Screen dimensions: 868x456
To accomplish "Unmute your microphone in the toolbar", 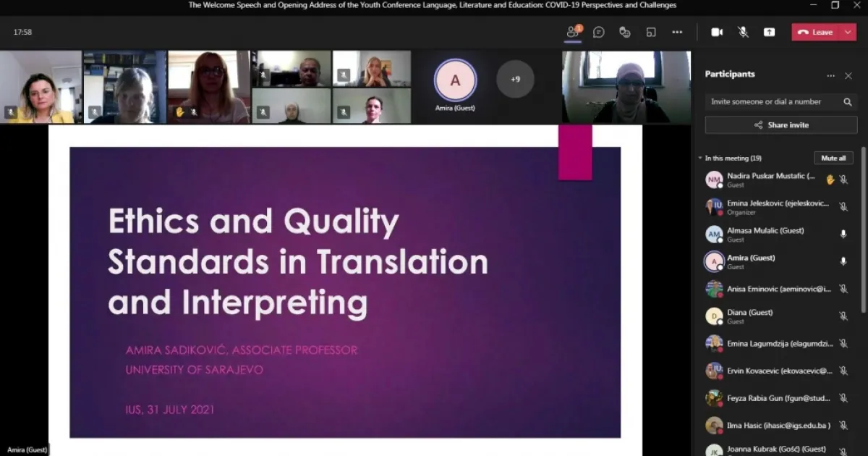I will click(x=743, y=32).
